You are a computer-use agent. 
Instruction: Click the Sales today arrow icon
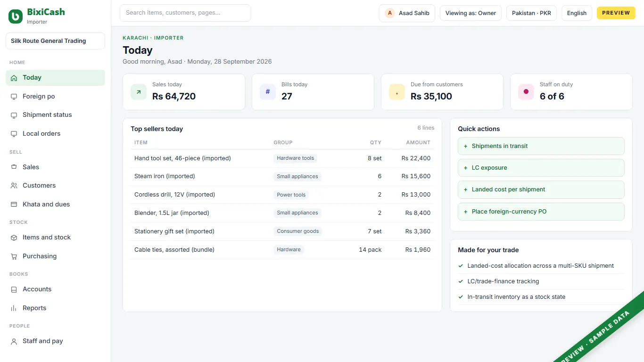pos(139,92)
